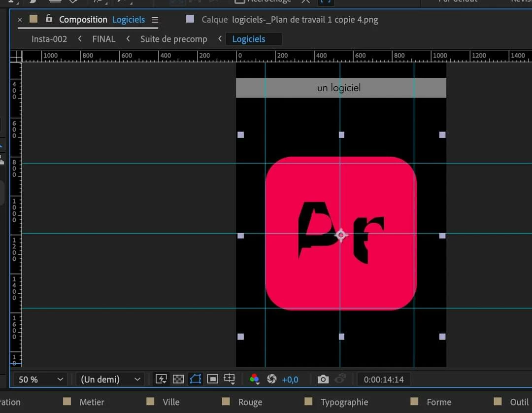The width and height of the screenshot is (532, 413).
Task: Open the Rouge timeline tab
Action: click(250, 402)
